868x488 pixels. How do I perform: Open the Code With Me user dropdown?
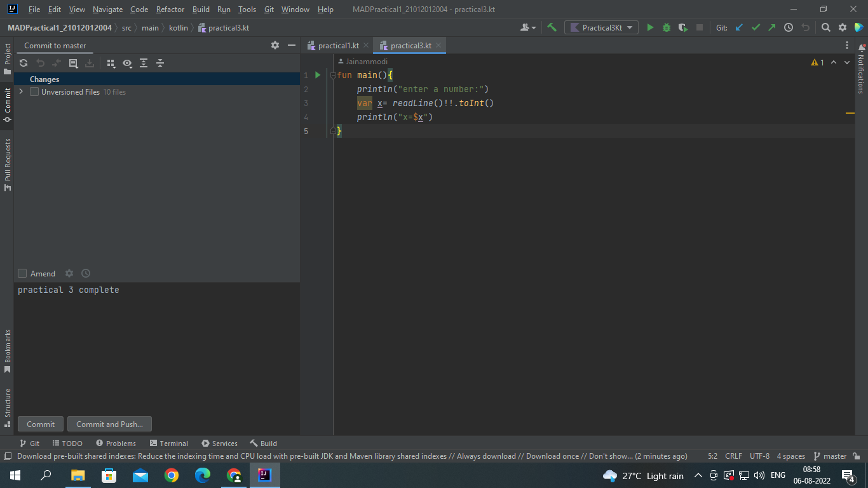(528, 27)
